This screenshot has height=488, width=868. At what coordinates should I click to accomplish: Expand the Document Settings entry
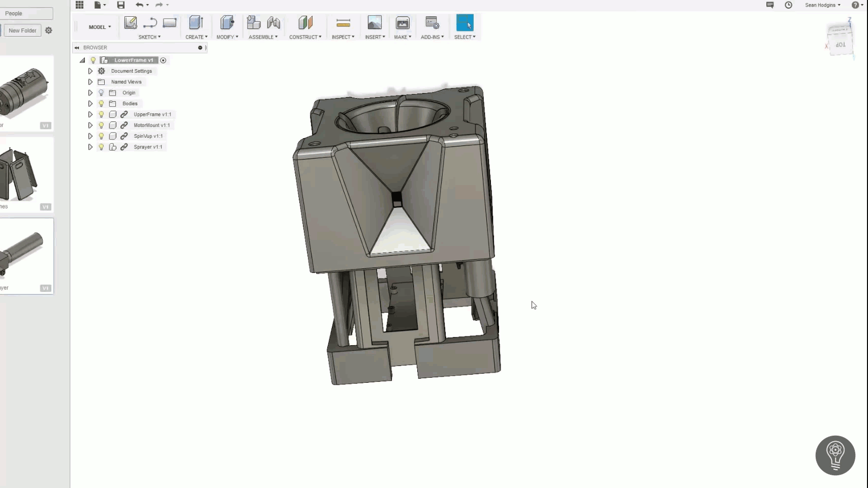[x=90, y=71]
